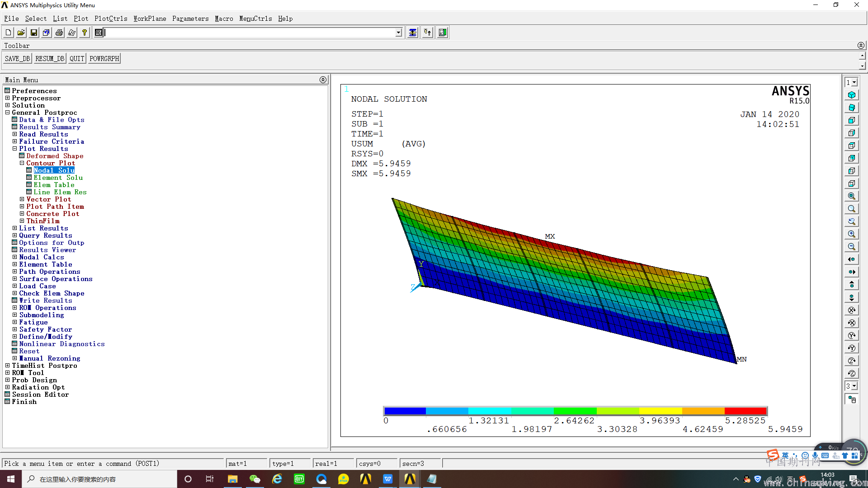Select the Oblique View icon
Image resolution: width=868 pixels, height=488 pixels.
click(852, 108)
